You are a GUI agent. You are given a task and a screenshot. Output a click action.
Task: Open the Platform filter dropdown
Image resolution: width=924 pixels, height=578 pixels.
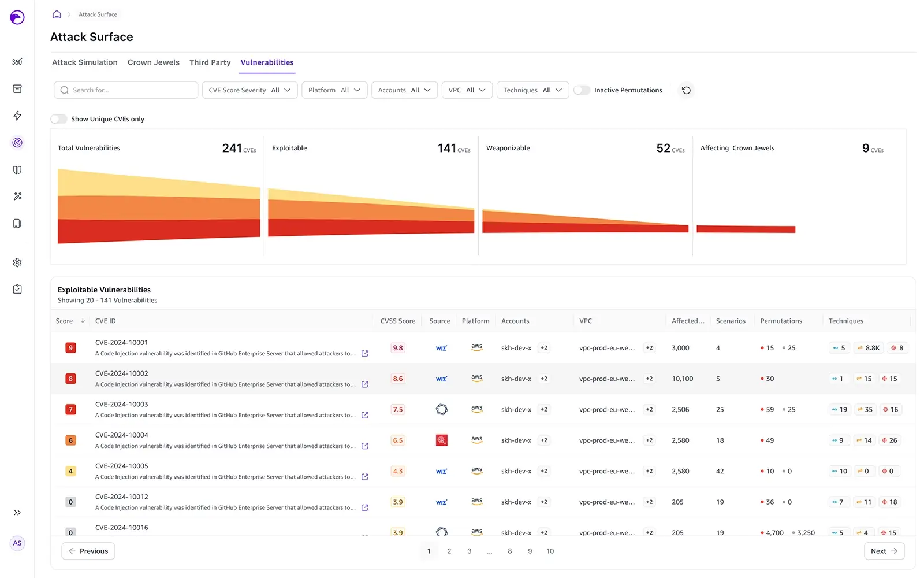pyautogui.click(x=334, y=90)
